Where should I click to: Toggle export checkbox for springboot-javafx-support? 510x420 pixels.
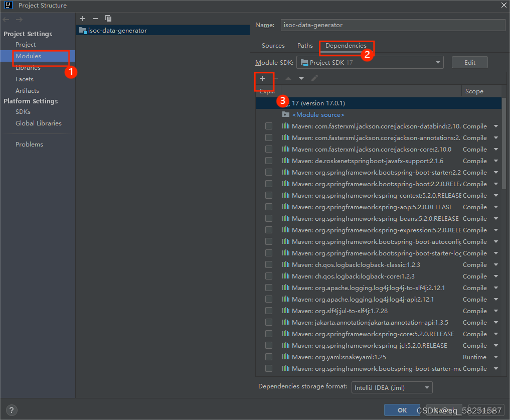[269, 161]
